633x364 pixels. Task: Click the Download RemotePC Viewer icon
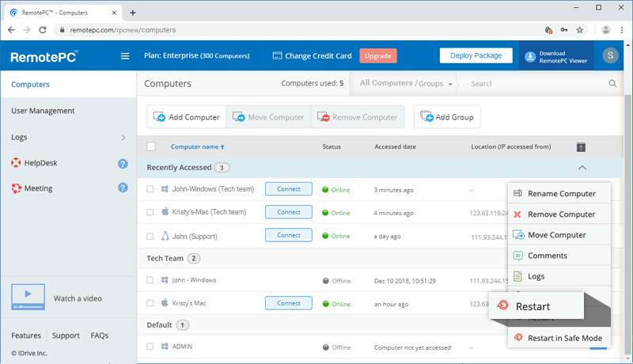click(529, 57)
